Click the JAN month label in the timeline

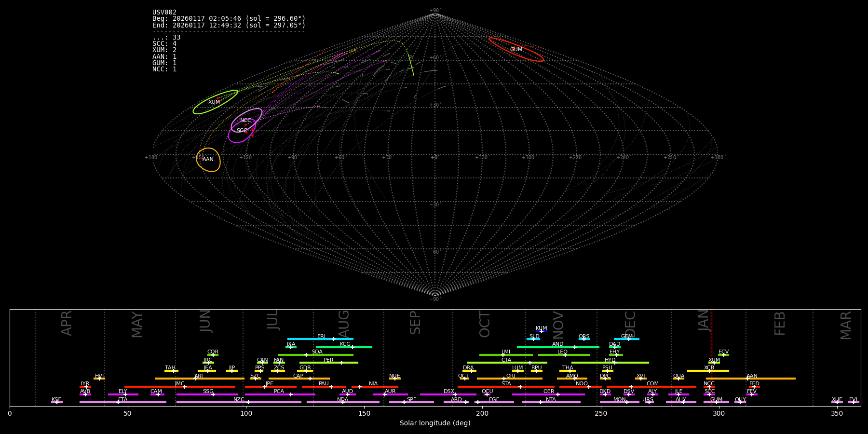pos(704,320)
